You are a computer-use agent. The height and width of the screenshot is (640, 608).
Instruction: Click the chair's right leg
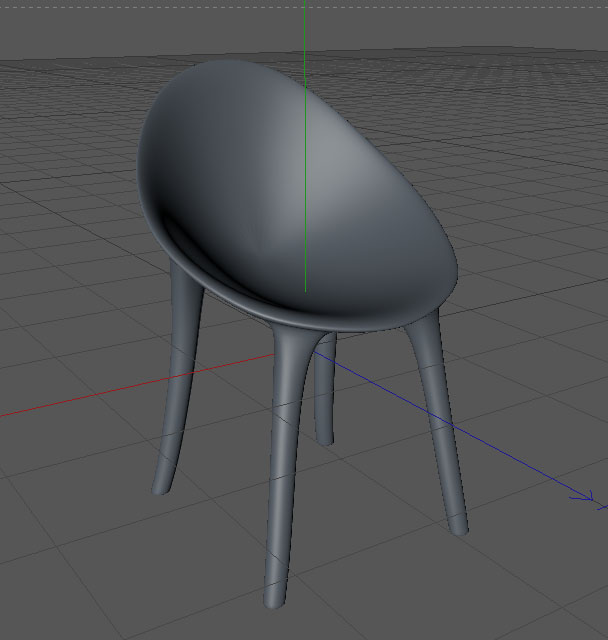click(439, 424)
